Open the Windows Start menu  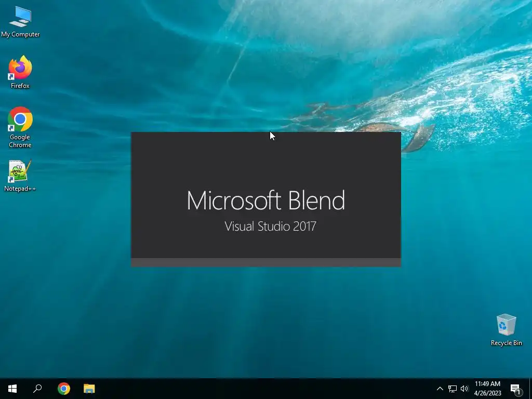click(12, 389)
